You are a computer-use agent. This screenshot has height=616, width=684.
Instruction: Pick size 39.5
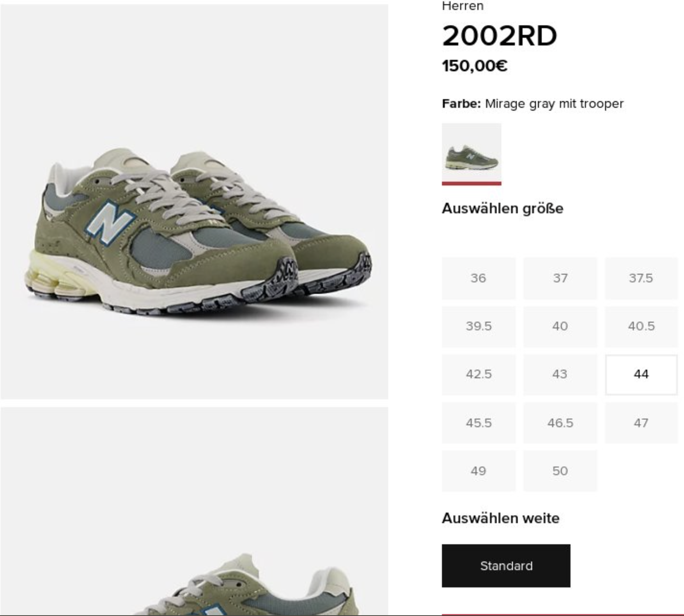[478, 326]
